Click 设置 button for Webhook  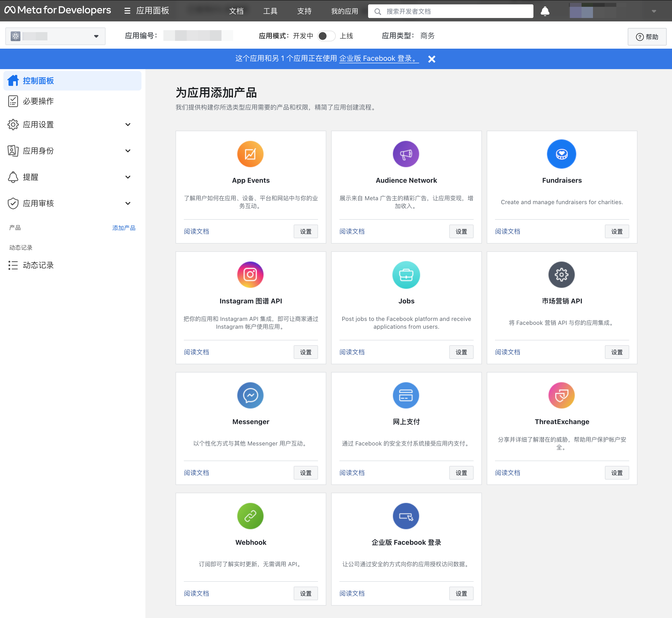click(305, 593)
